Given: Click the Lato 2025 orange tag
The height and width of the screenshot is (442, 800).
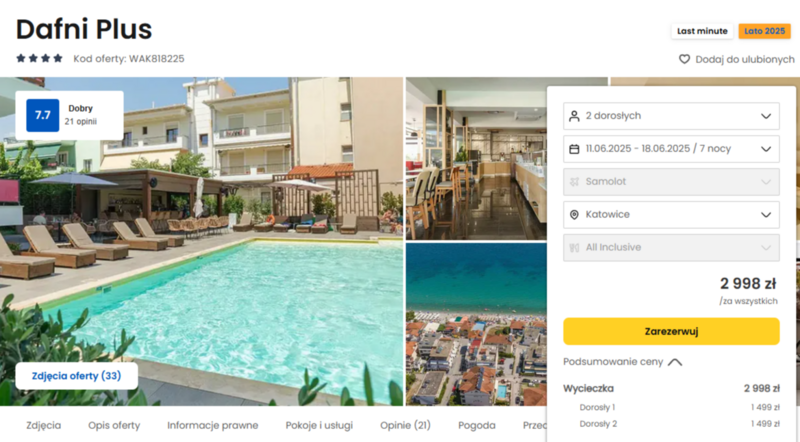Looking at the screenshot, I should (x=764, y=31).
